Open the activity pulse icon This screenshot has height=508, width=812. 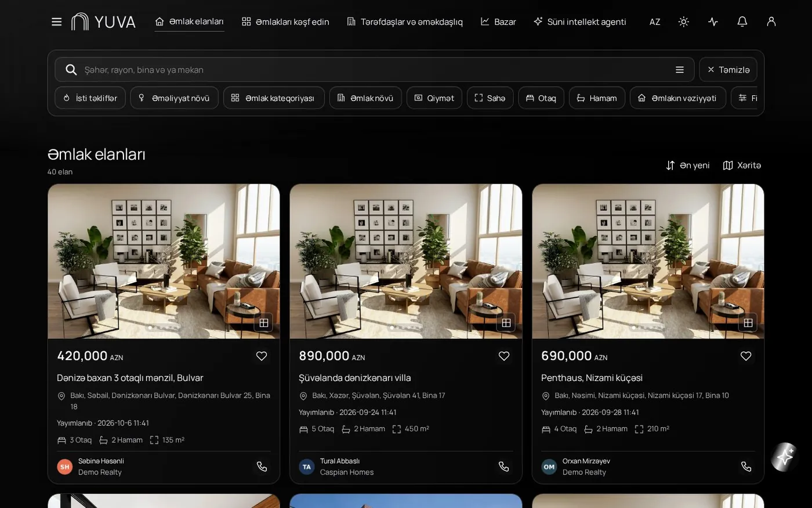coord(713,21)
